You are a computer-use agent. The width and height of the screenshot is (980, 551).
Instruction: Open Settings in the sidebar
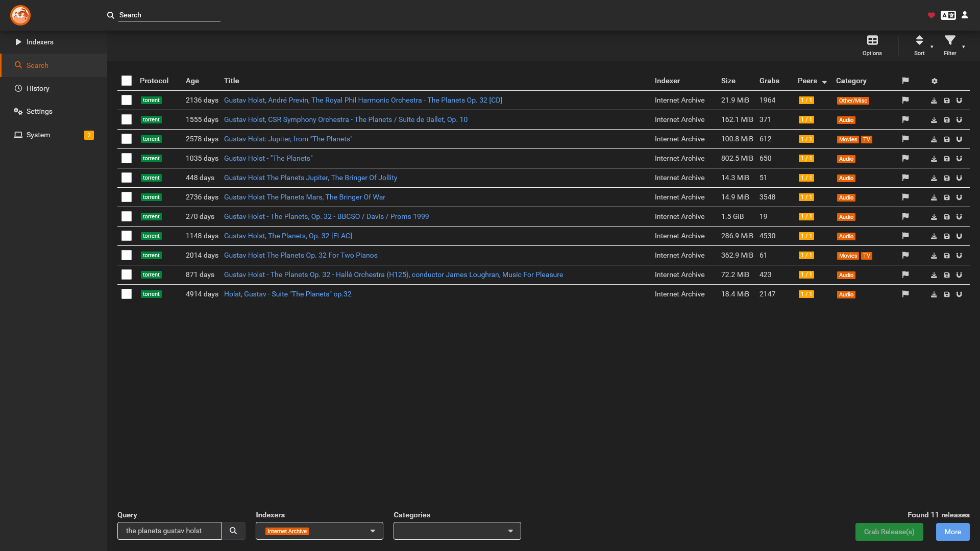tap(54, 111)
